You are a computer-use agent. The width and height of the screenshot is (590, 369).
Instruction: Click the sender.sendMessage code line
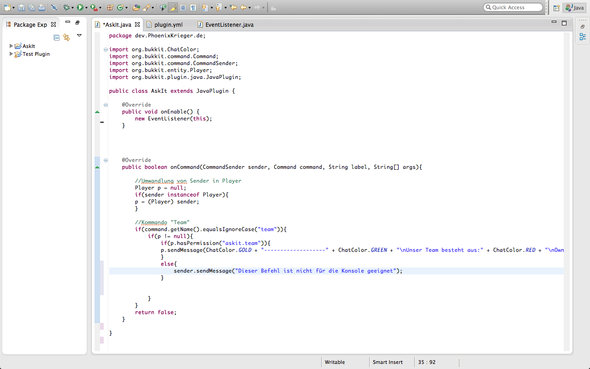(288, 271)
